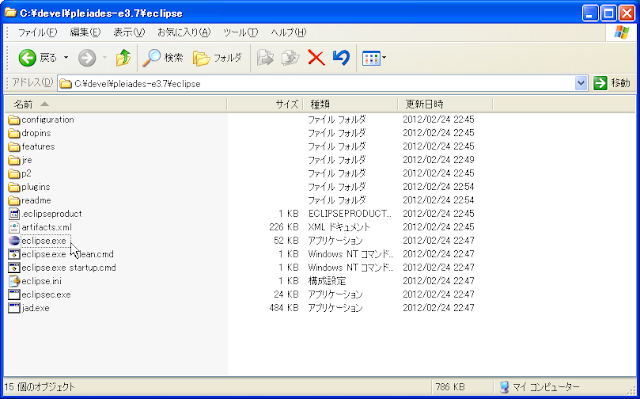
Task: Open the 編集(E) menu
Action: click(x=85, y=32)
